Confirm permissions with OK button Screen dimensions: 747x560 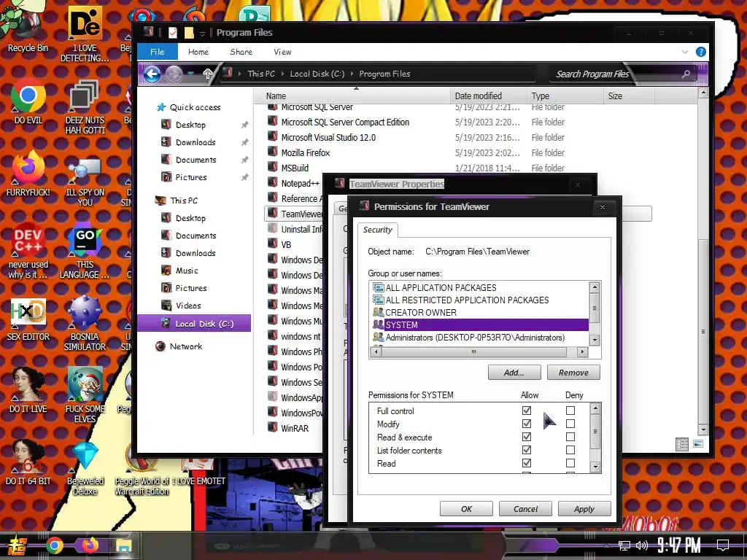[466, 508]
